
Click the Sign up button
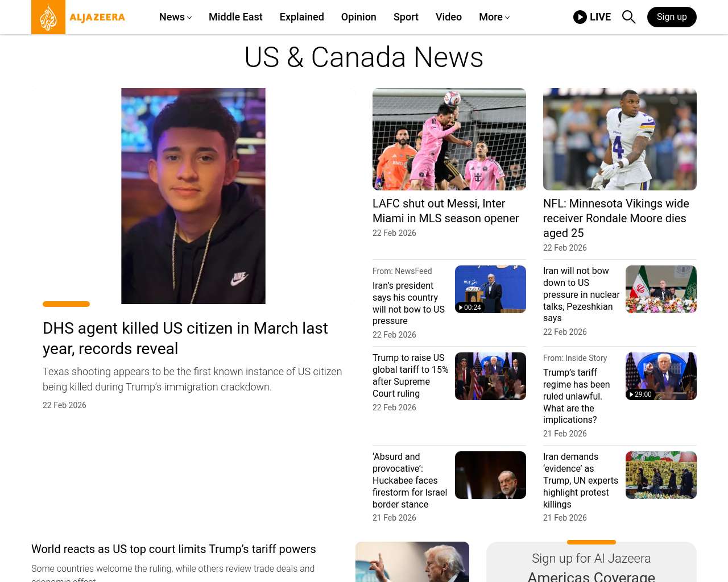(x=672, y=17)
